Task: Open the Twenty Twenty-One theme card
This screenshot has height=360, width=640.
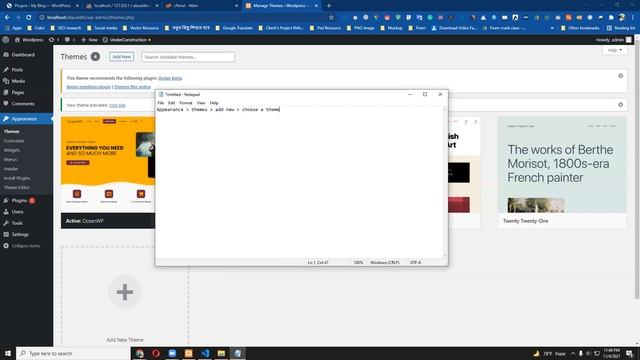Action: 562,172
